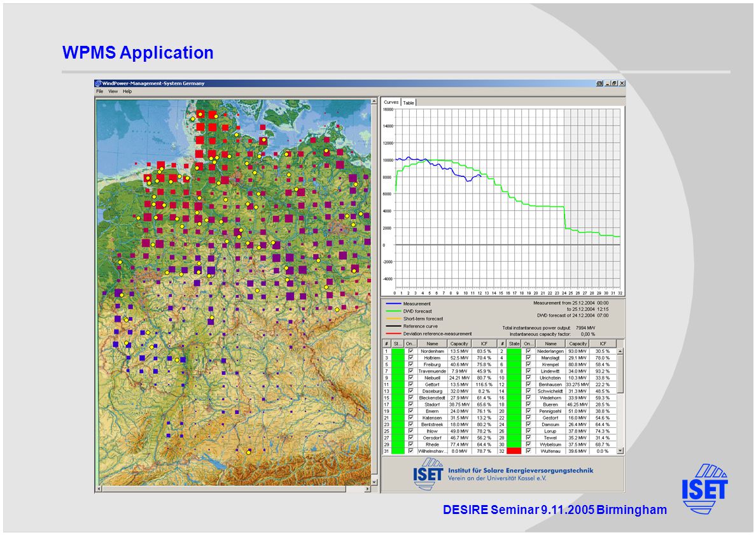Click the map's horizontal scrollbar right arrow

point(367,489)
